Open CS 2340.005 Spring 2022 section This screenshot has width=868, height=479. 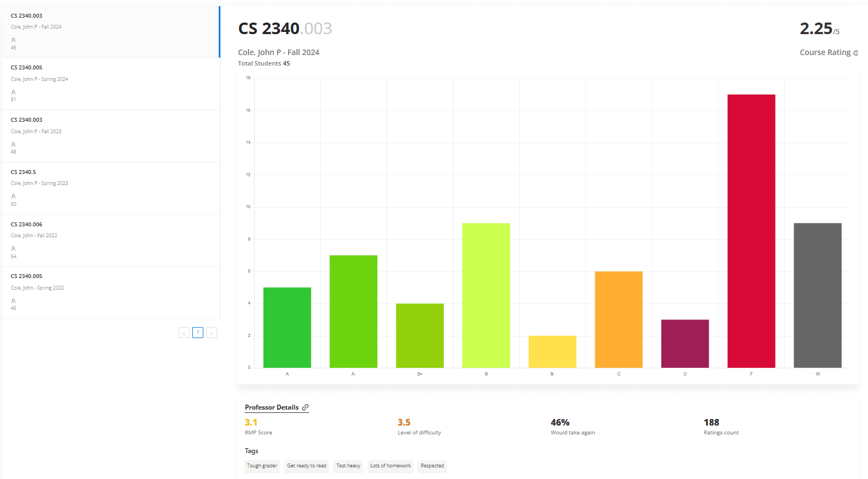point(111,292)
